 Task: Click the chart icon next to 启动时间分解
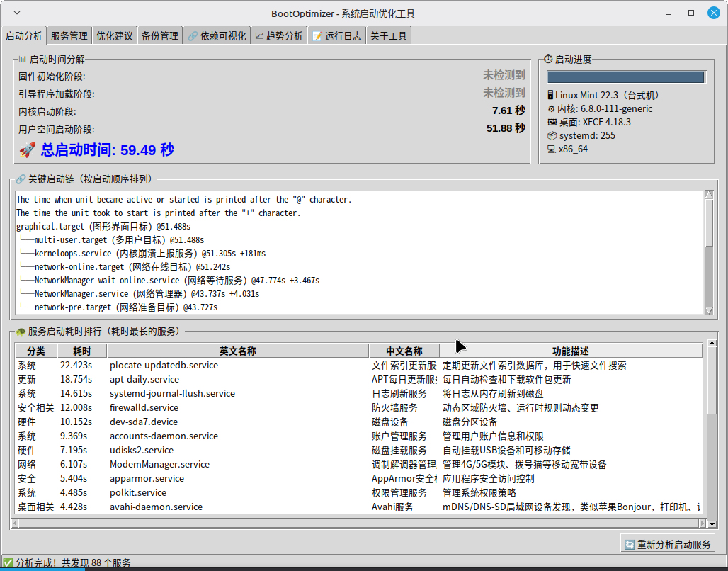click(23, 59)
